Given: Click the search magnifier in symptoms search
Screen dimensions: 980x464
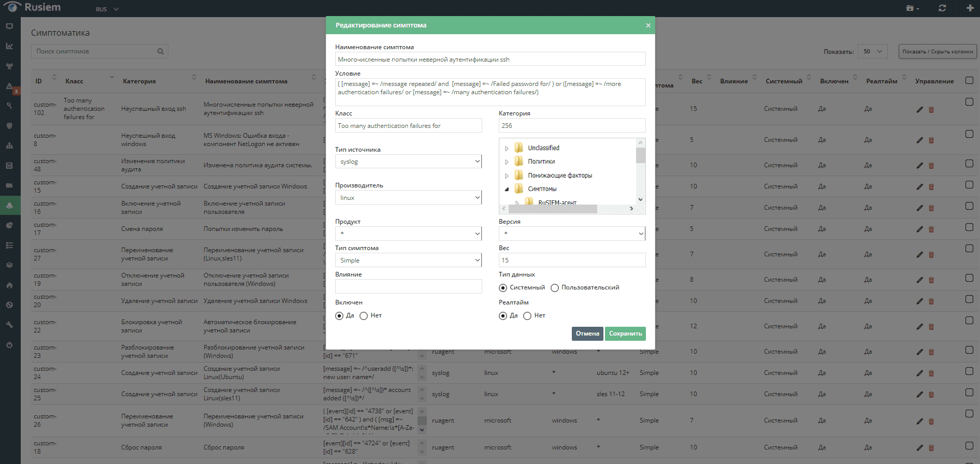Looking at the screenshot, I should (161, 51).
